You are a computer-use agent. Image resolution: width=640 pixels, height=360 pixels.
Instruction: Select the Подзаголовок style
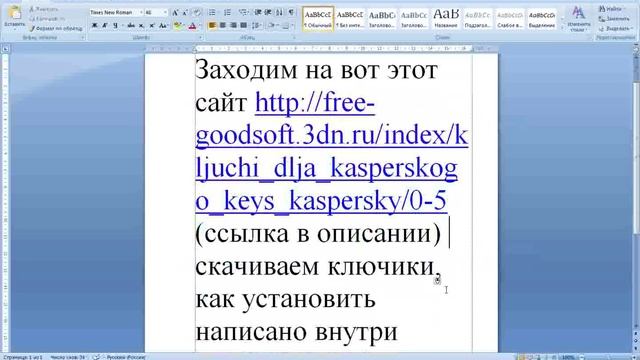pyautogui.click(x=478, y=19)
